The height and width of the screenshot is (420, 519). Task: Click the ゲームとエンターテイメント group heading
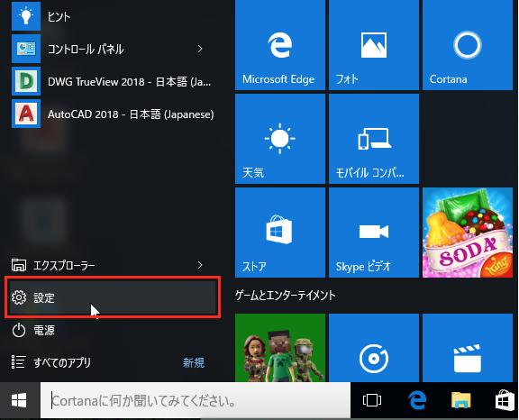286,296
